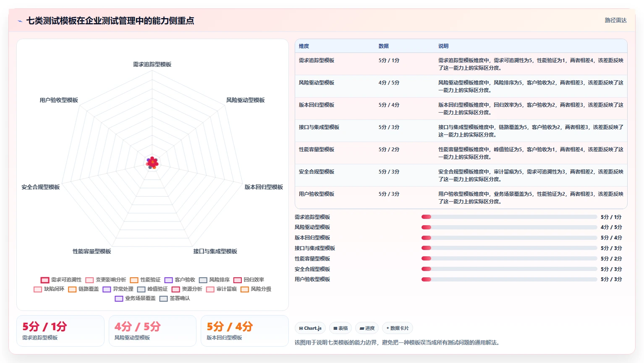Click the title 七类测试模板在企业测试管理中的能力侧重点
Viewport: 644px width, 363px height.
[x=110, y=21]
